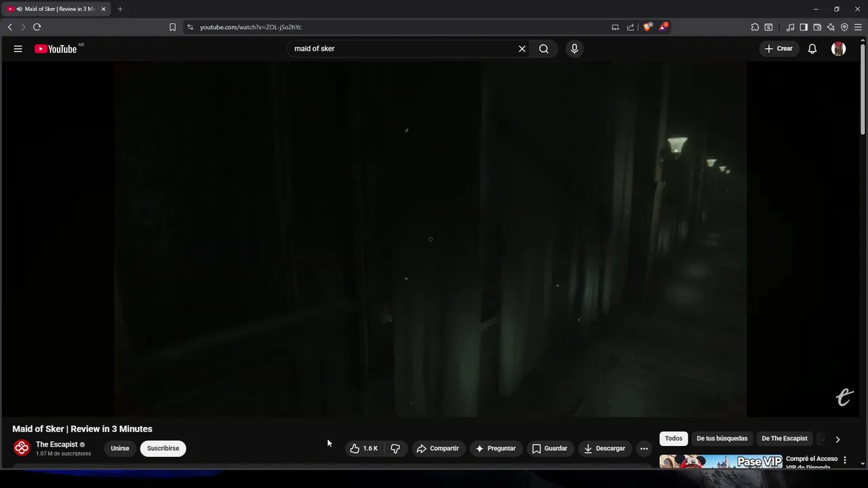Select the 'De tus búsquedas' chip
Image resolution: width=868 pixels, height=488 pixels.
tap(722, 439)
